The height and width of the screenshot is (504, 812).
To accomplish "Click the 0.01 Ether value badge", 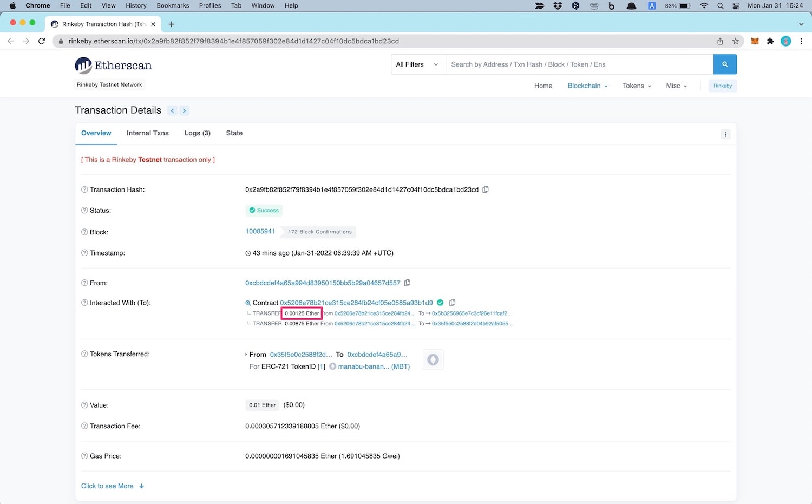I will [263, 405].
